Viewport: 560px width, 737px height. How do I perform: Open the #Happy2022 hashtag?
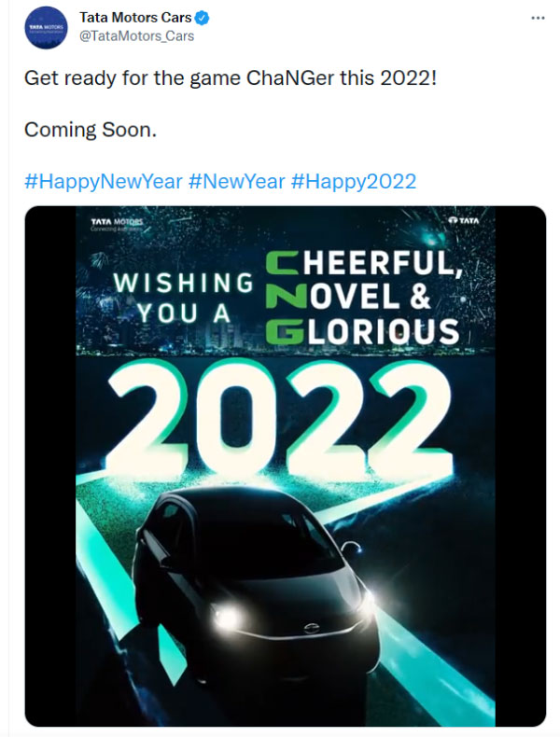click(x=354, y=181)
